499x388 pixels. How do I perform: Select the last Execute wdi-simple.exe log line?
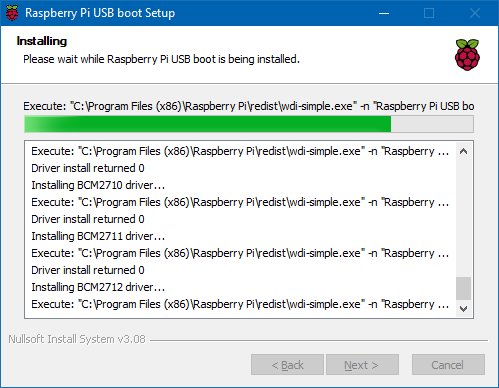(x=240, y=304)
